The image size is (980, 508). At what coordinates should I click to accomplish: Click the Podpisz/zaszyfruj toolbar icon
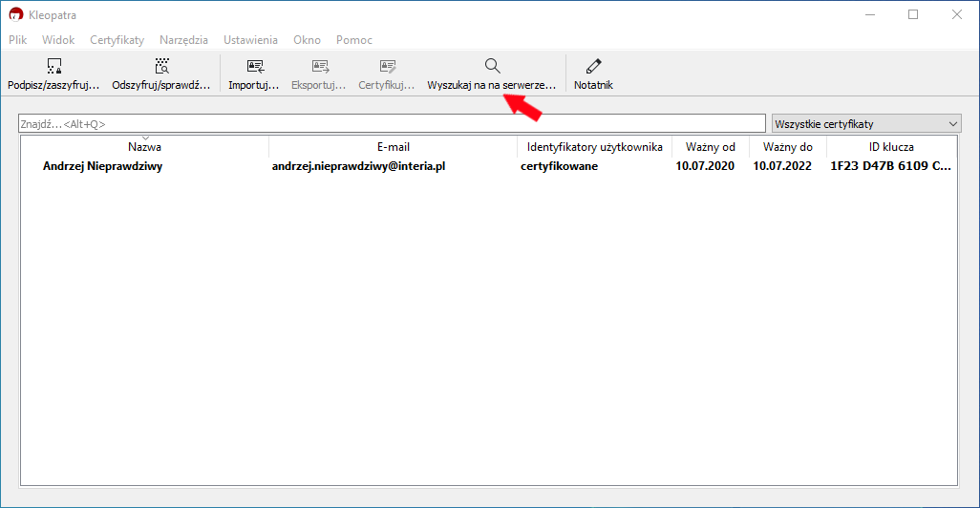pos(54,66)
